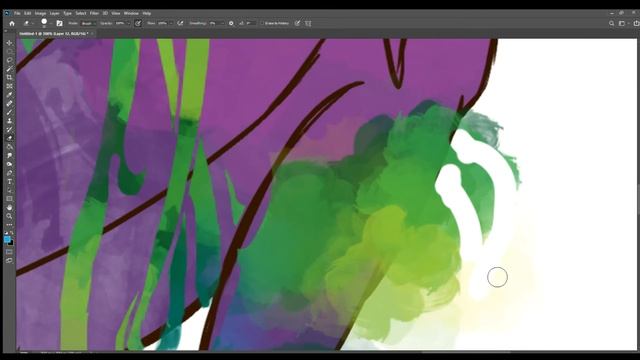This screenshot has height=360, width=640.
Task: Select the Move tool
Action: coord(9,43)
